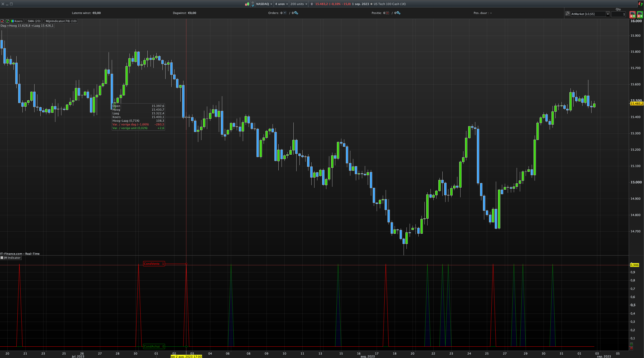Open the 200 units dropdown
The image size is (644, 358).
coord(299,4)
